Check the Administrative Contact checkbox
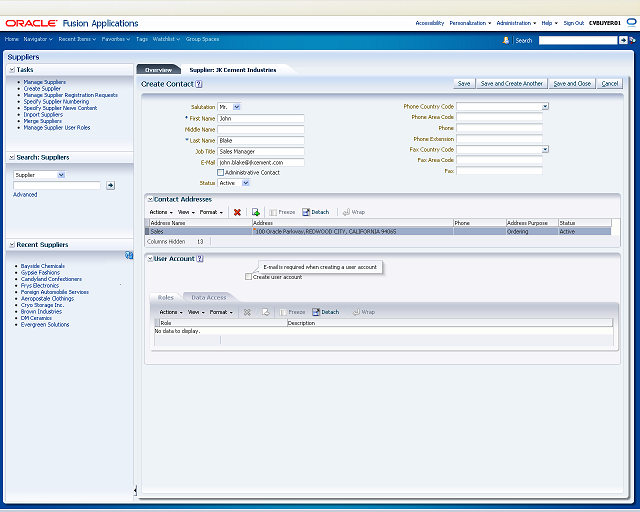Screen dimensions: 640x512 click(x=220, y=172)
